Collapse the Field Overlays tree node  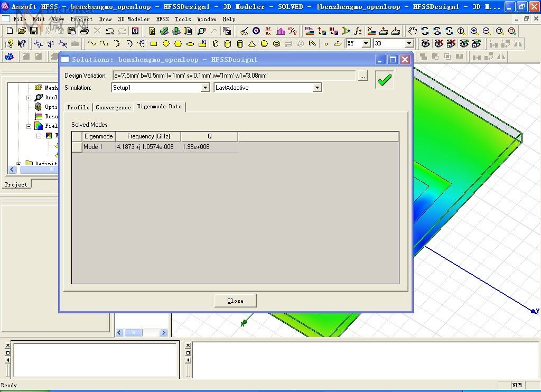(x=29, y=126)
